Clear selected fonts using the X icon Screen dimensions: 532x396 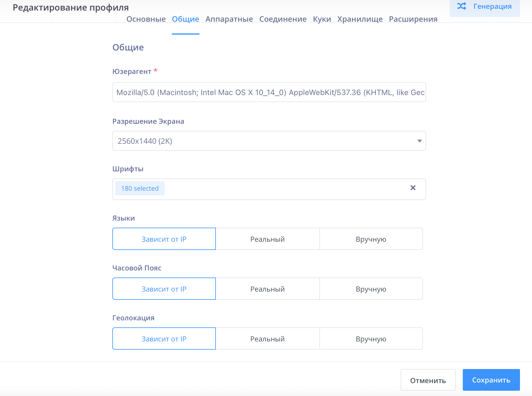point(413,188)
